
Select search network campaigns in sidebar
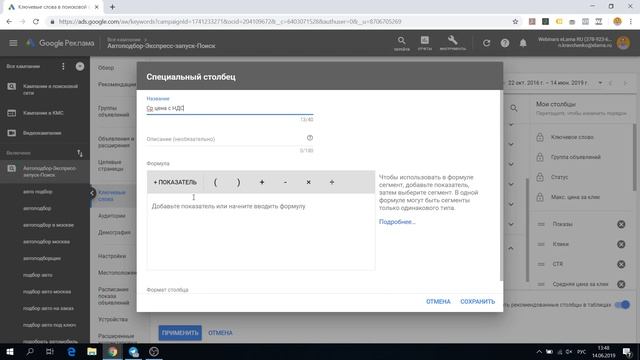click(44, 89)
